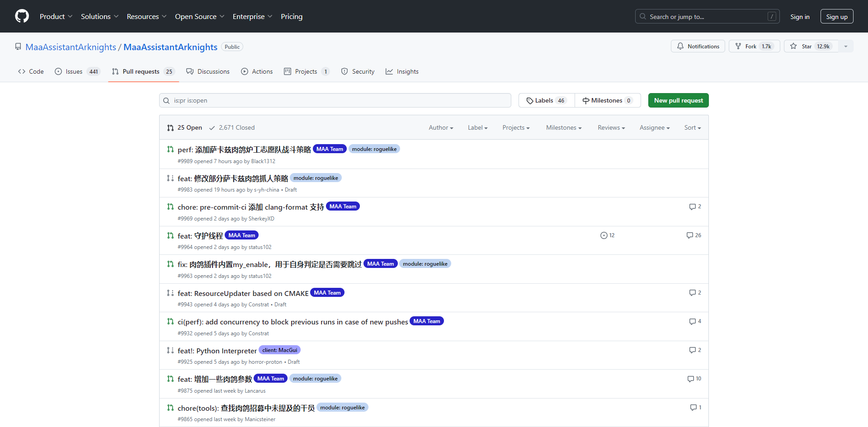Viewport: 868px width, 427px height.
Task: Open author link horror-proton
Action: click(x=265, y=362)
